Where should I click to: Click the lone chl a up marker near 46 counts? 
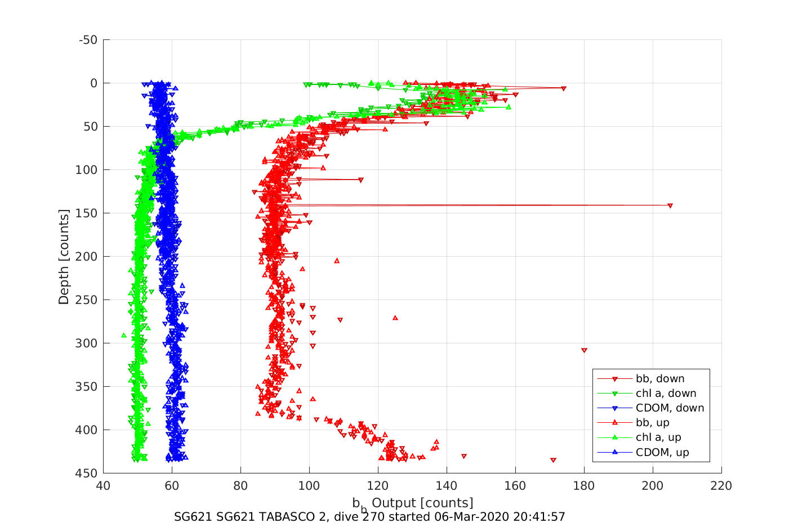[124, 335]
